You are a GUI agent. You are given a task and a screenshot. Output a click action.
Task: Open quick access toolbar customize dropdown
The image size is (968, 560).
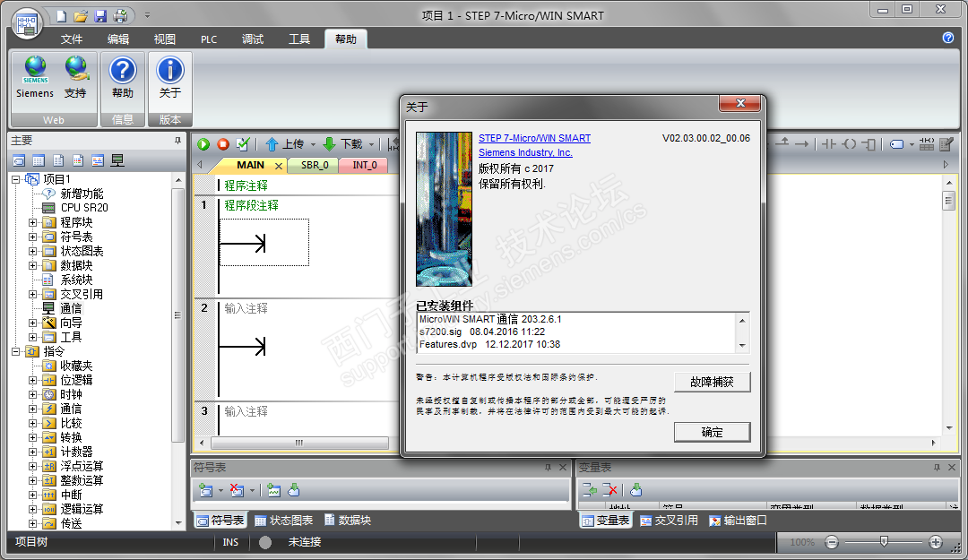pyautogui.click(x=148, y=15)
